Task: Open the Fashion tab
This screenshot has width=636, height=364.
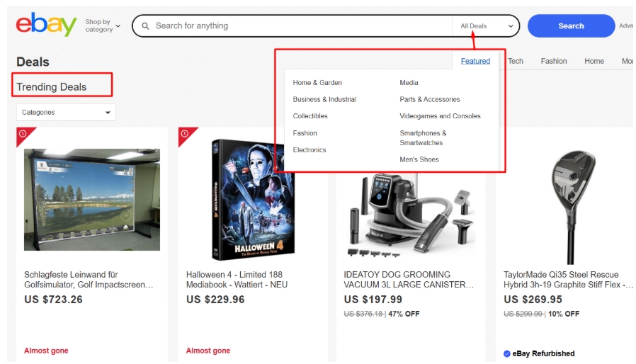Action: click(554, 61)
